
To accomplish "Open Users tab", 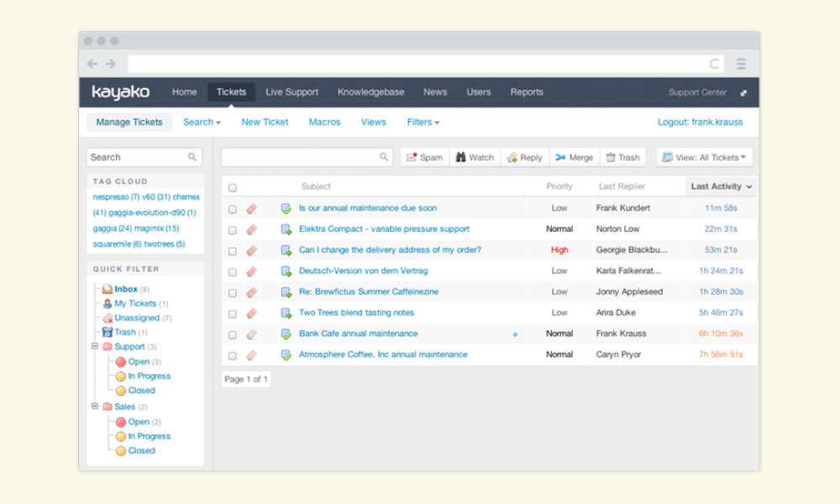I will pos(479,92).
